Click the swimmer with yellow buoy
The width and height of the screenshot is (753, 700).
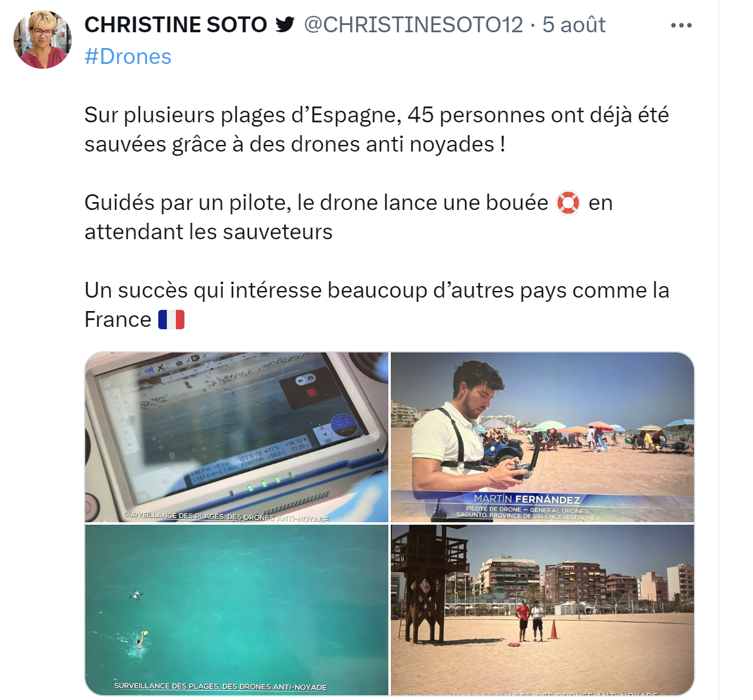[x=140, y=640]
